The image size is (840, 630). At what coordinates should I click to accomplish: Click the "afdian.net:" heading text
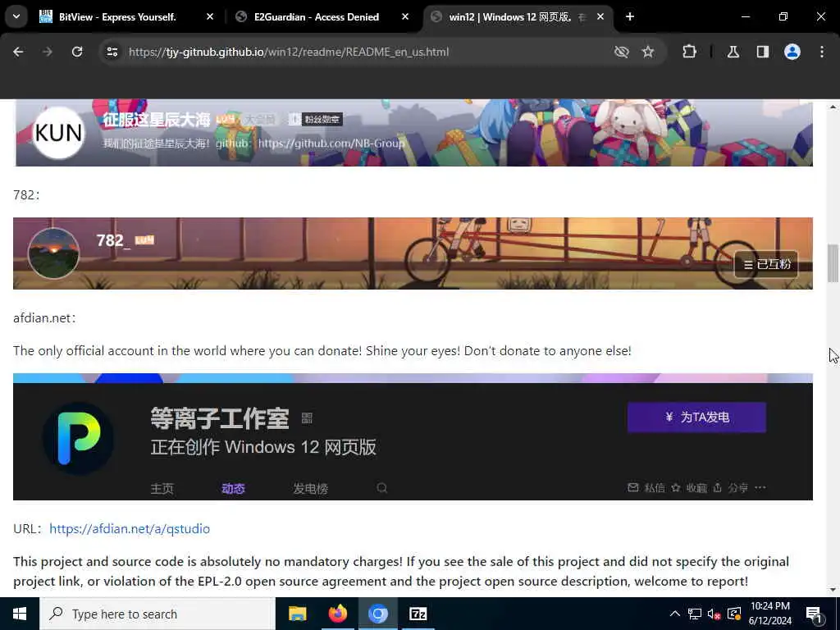click(44, 318)
